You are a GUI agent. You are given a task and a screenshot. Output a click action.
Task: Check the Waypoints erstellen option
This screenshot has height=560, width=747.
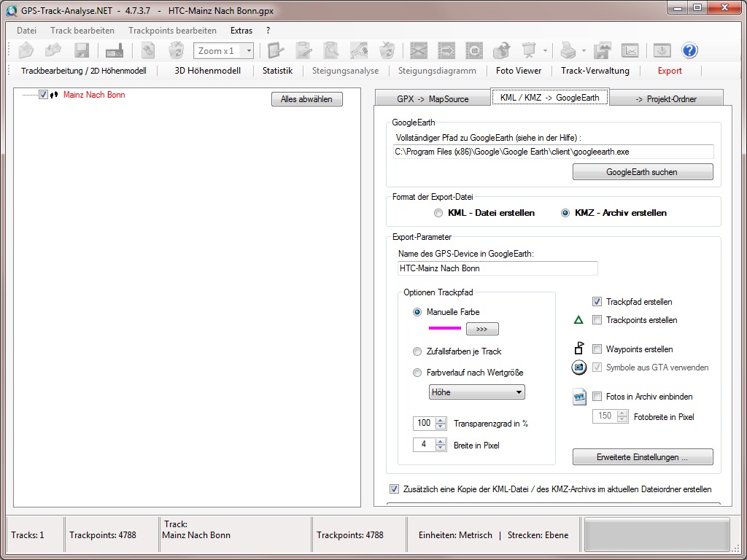(597, 349)
